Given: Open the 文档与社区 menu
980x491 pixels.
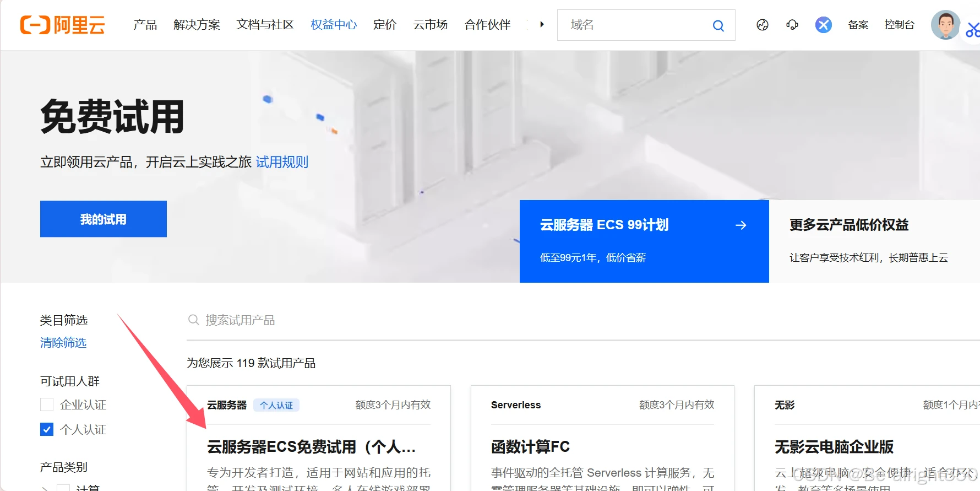Looking at the screenshot, I should [x=265, y=25].
